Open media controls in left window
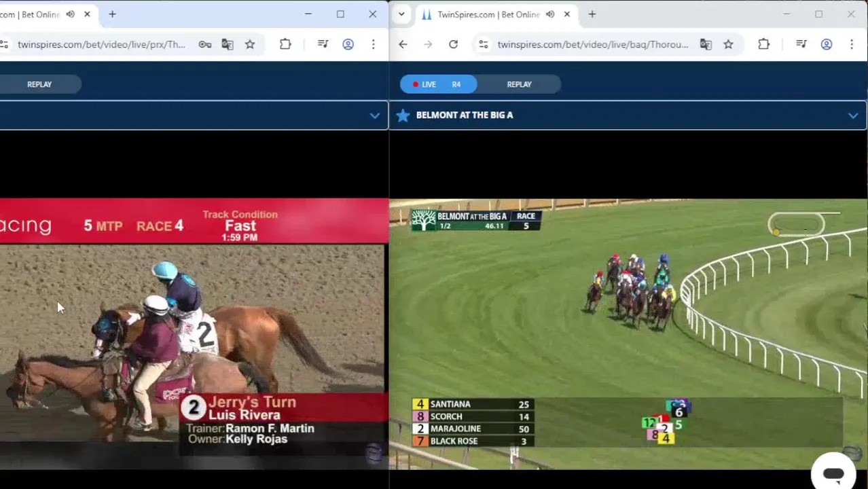Screen dimensions: 868x489 pyautogui.click(x=323, y=45)
